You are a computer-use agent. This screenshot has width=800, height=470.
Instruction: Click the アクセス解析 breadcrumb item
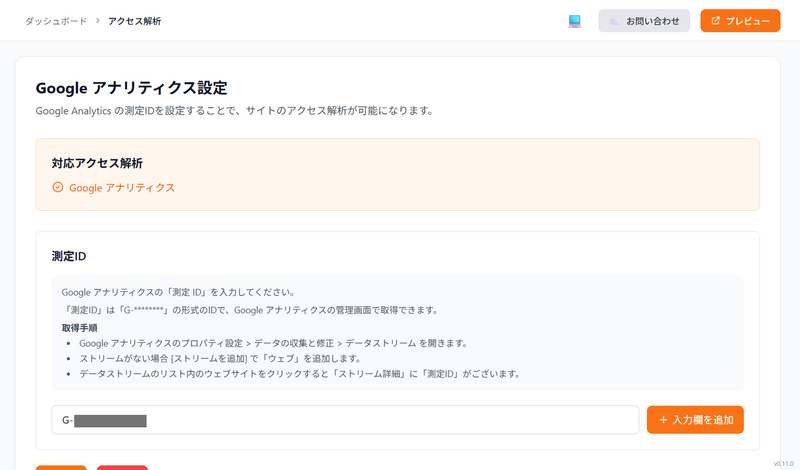[x=135, y=21]
